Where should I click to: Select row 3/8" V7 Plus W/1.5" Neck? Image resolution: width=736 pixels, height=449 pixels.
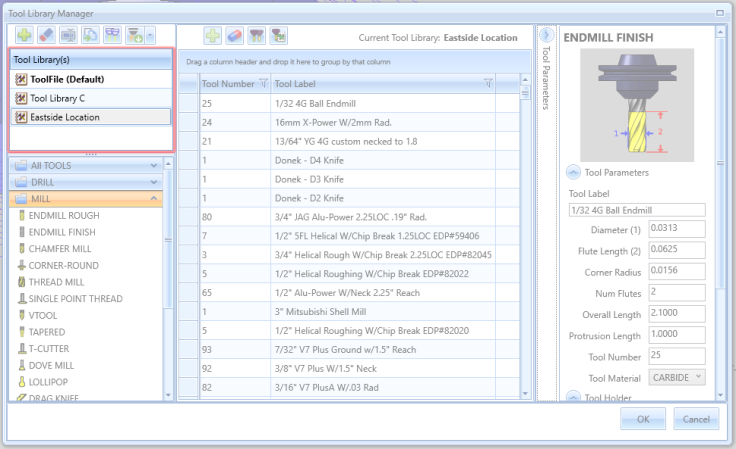click(x=350, y=368)
